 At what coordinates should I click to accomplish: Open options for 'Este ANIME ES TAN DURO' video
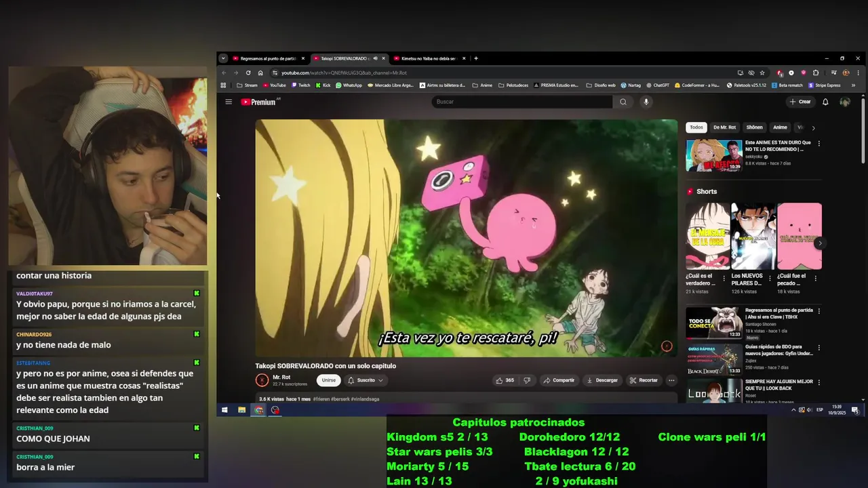coord(818,144)
